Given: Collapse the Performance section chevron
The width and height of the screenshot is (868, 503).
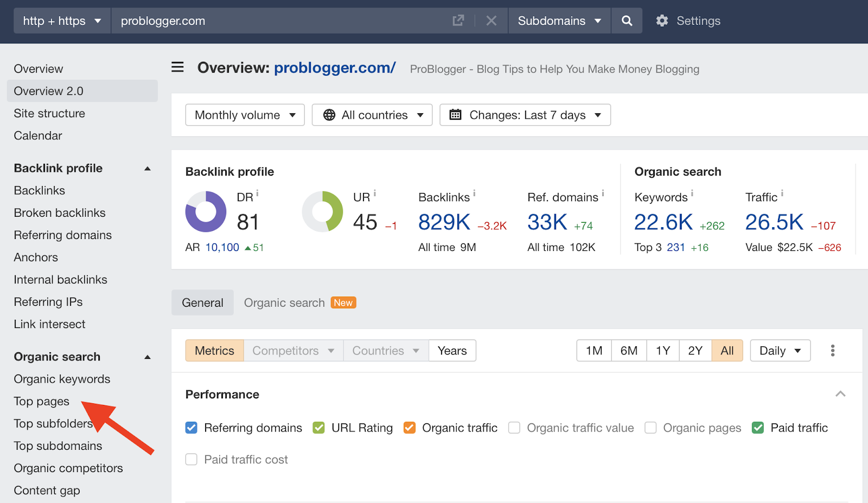Looking at the screenshot, I should (840, 394).
